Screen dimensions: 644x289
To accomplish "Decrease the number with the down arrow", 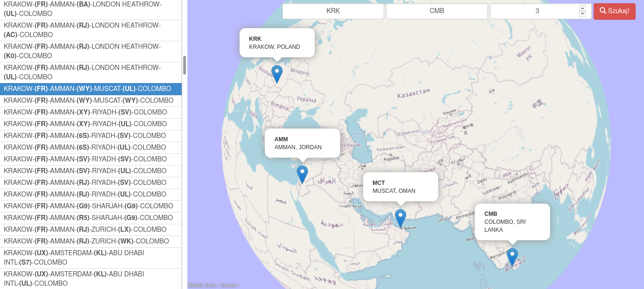I will coord(582,14).
